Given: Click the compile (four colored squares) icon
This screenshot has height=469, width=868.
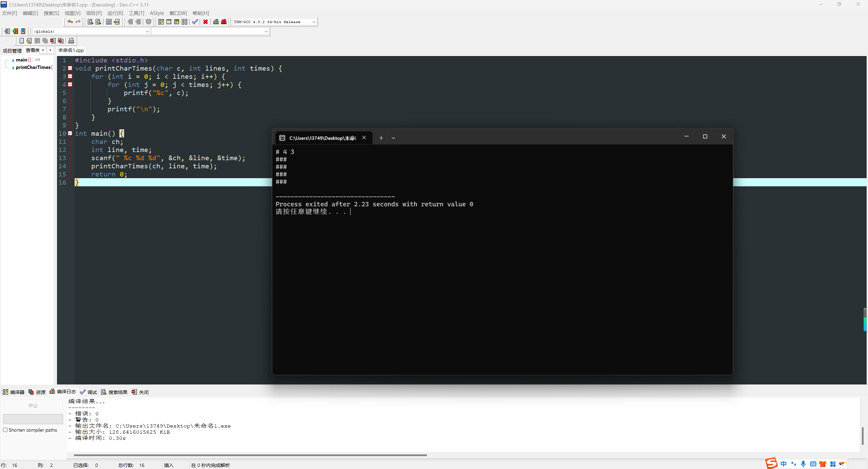Looking at the screenshot, I should click(x=161, y=22).
